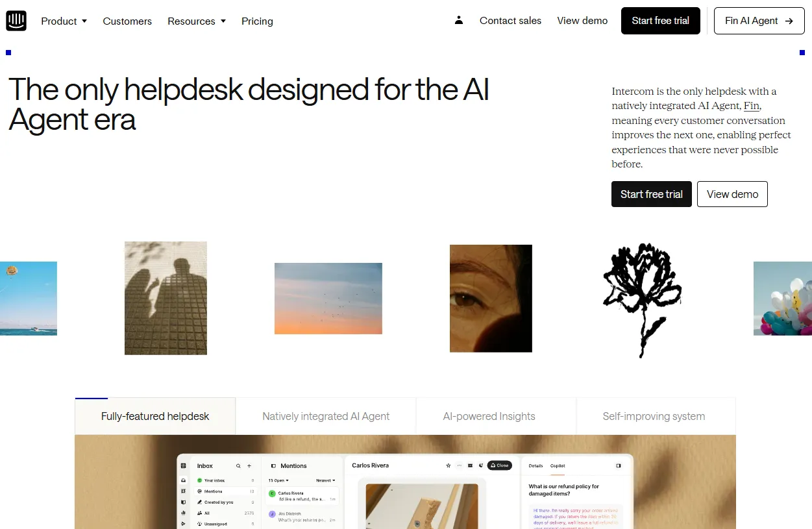Click Start free trial in top navigation
Screen dimensions: 812x529
661,21
